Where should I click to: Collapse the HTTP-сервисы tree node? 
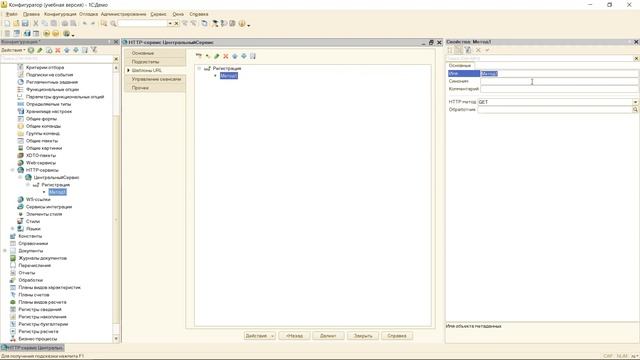pos(12,170)
